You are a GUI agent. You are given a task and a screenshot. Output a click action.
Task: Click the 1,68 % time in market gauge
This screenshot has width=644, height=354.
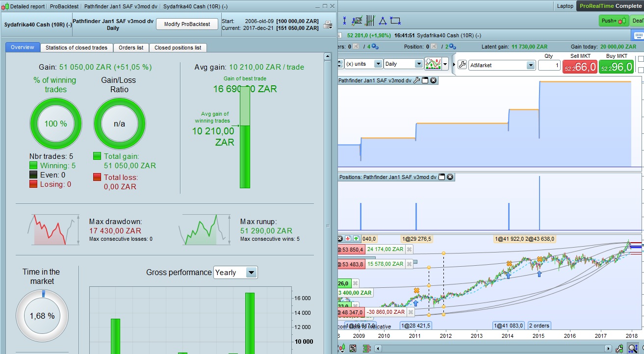point(42,315)
